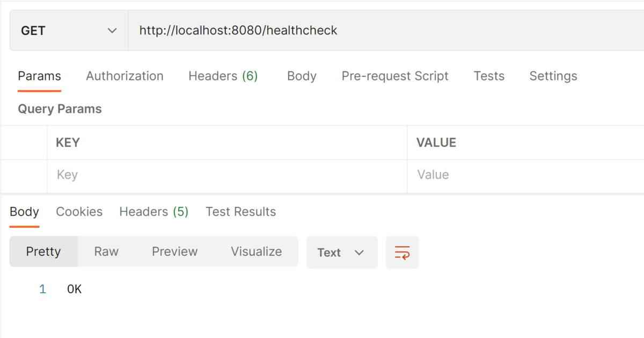View the response Cookies tab
Viewport: 644px width, 338px height.
79,211
